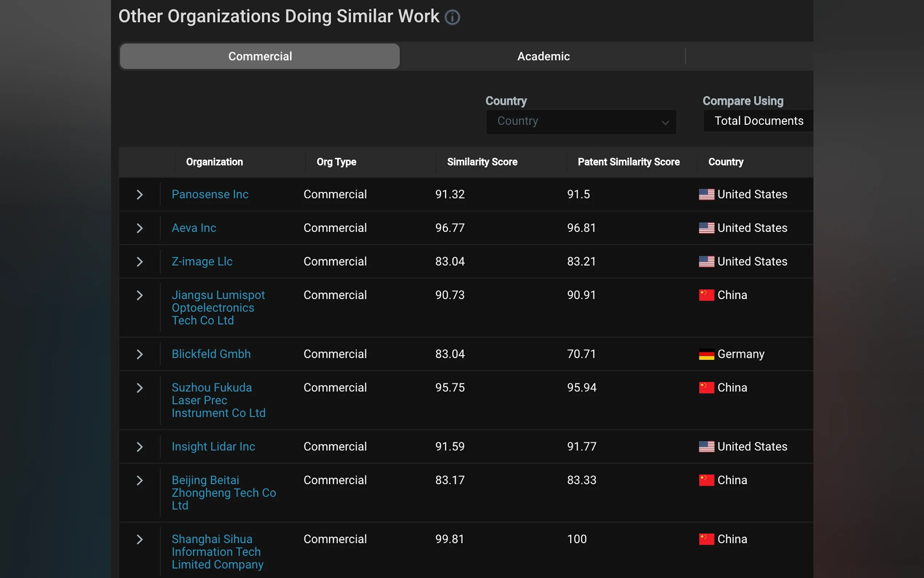Click the info icon beside the section title
The height and width of the screenshot is (578, 924).
[452, 17]
